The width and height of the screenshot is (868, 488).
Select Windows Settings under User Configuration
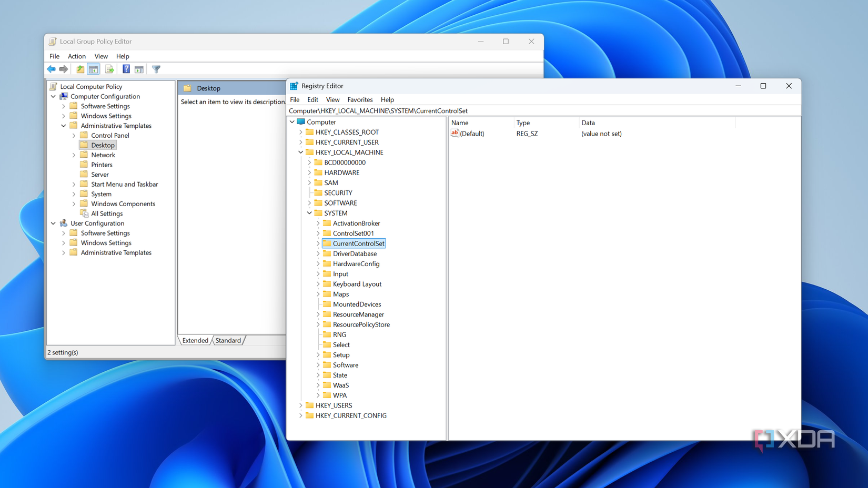(x=106, y=243)
